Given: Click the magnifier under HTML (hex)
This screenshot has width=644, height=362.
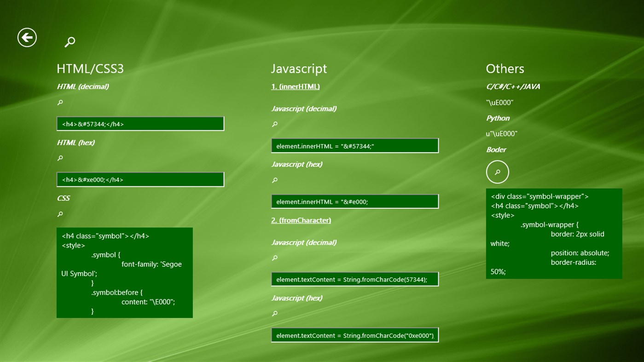Looking at the screenshot, I should tap(60, 158).
